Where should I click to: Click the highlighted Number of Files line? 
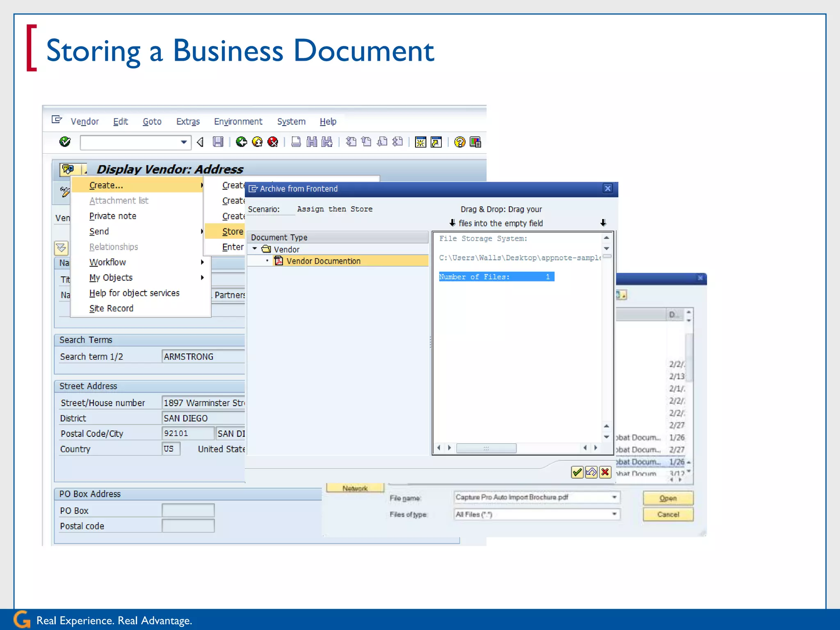point(496,277)
